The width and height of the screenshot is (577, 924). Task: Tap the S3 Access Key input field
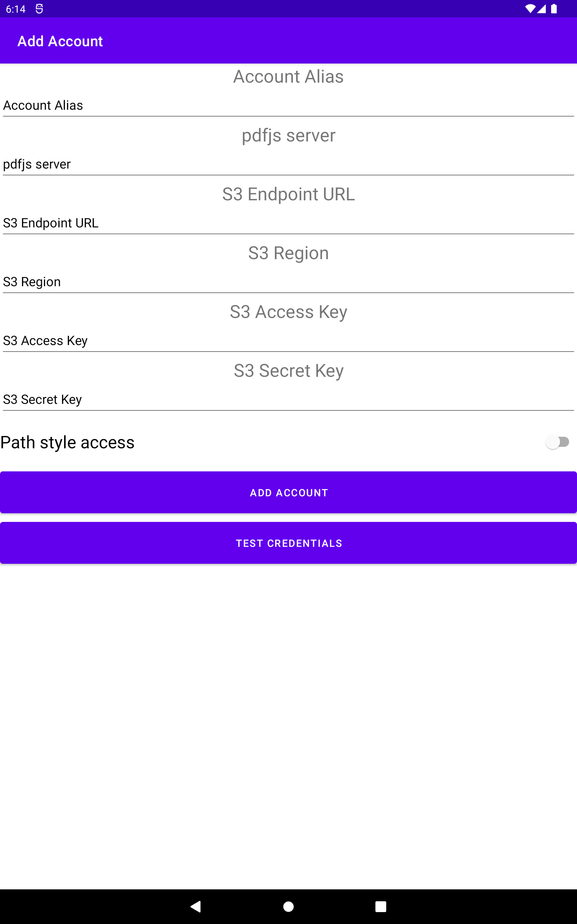coord(288,341)
